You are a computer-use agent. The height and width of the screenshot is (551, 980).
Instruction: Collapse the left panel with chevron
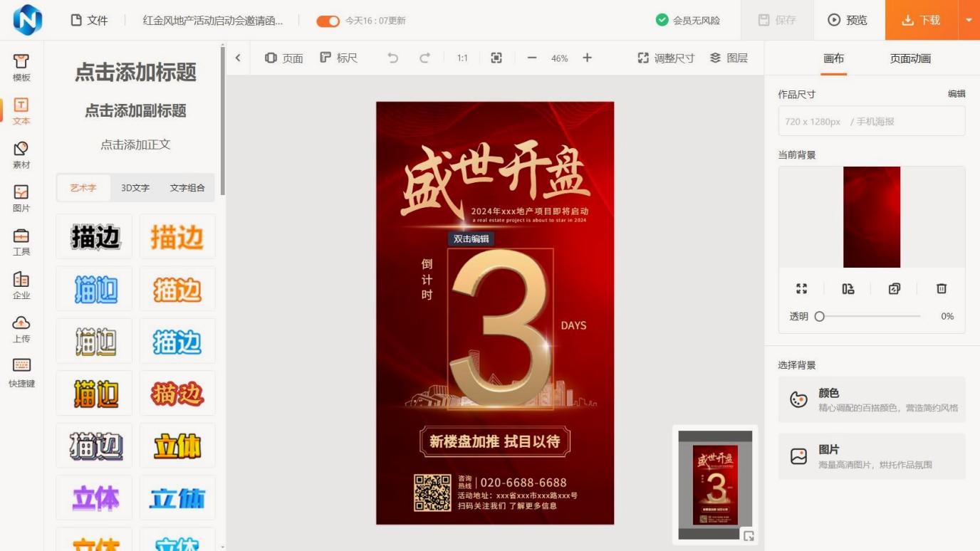pos(238,58)
